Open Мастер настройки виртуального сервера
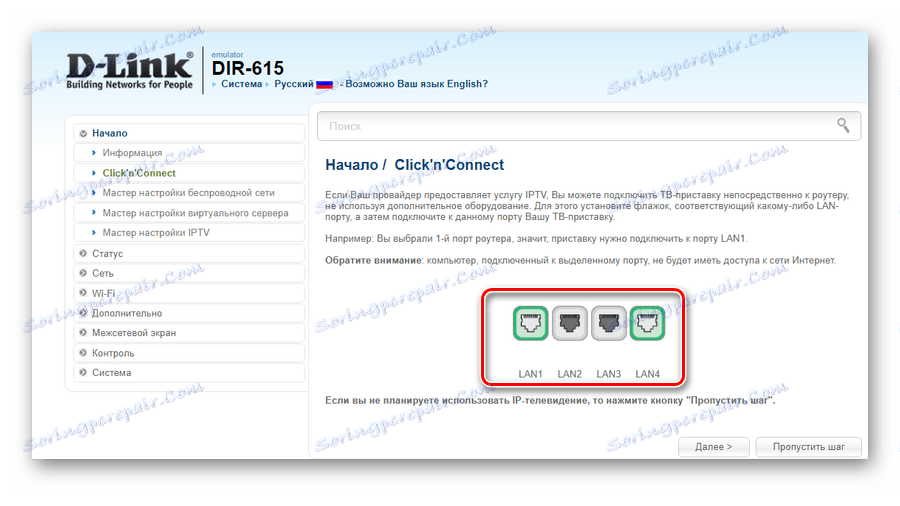 point(189,213)
